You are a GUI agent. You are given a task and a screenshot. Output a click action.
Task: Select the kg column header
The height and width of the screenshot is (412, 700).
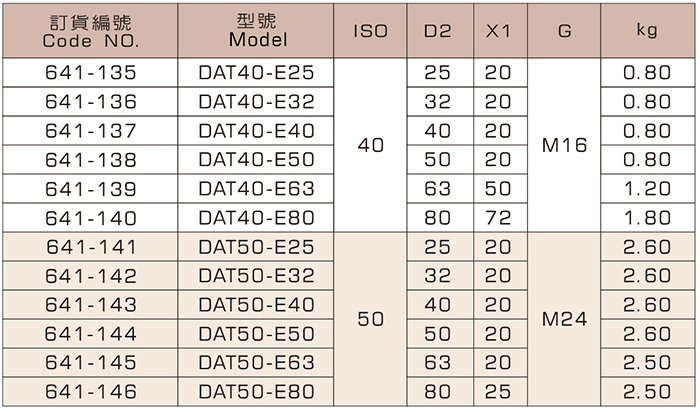(x=645, y=31)
